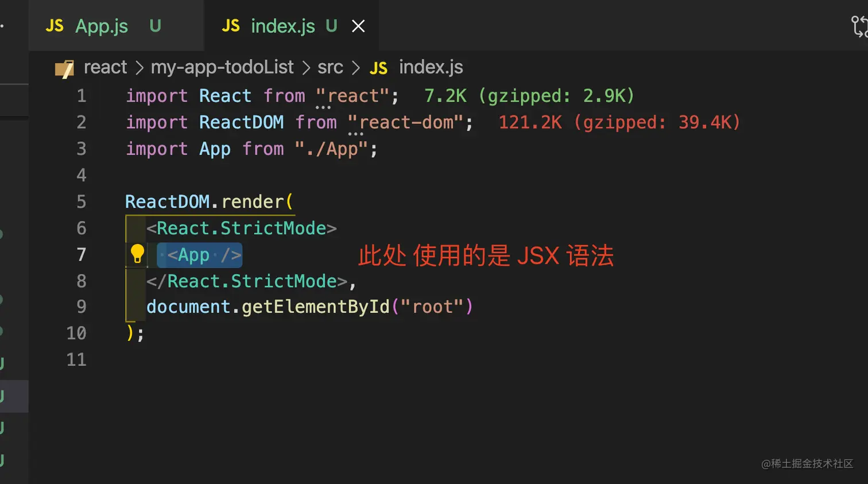Select the index.js editor tab
The image size is (868, 484).
click(292, 26)
